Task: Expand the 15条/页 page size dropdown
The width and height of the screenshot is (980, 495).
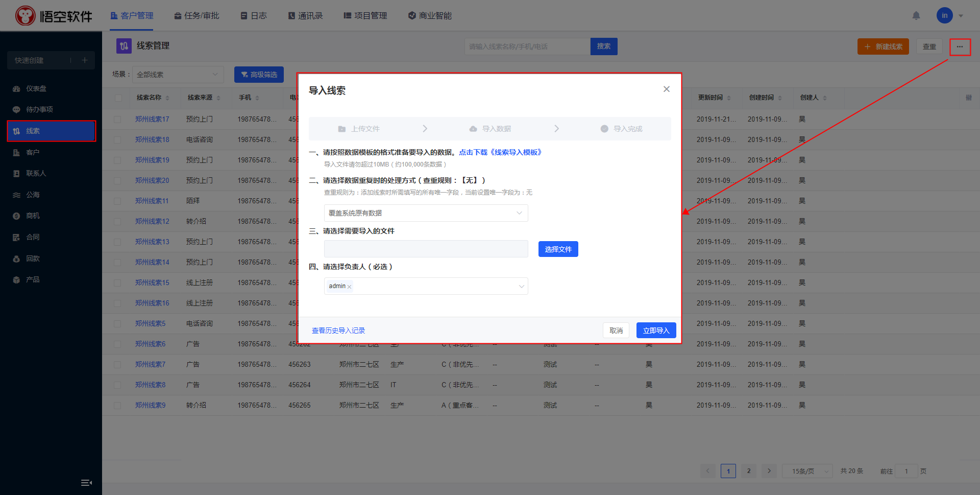Action: pos(807,471)
